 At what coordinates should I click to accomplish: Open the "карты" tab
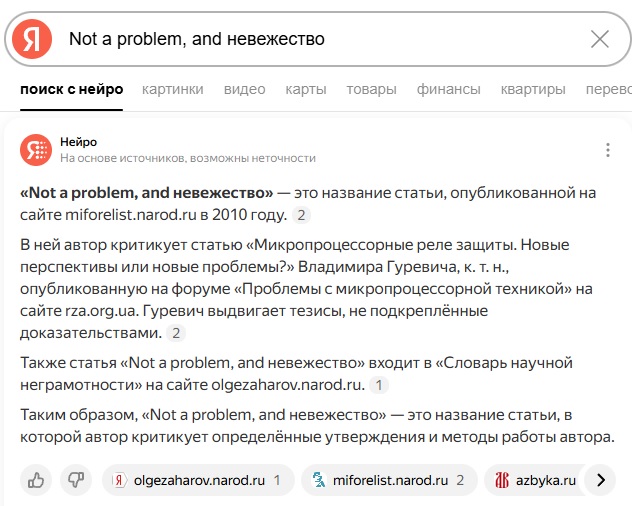pos(306,89)
